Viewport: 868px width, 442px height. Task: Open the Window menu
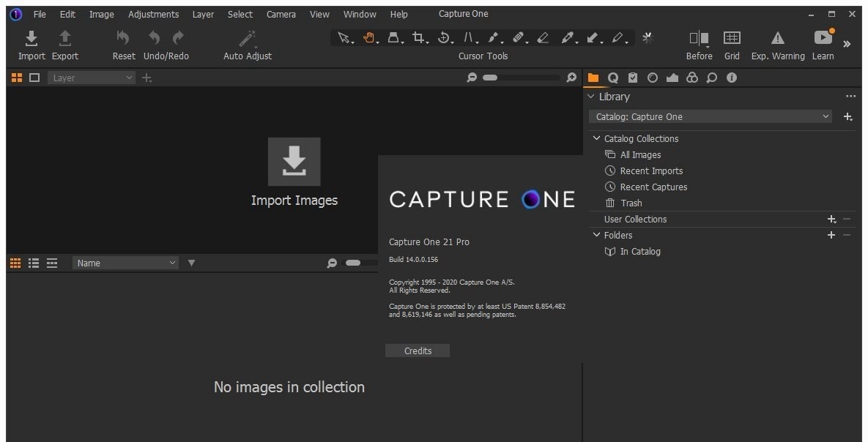click(360, 14)
